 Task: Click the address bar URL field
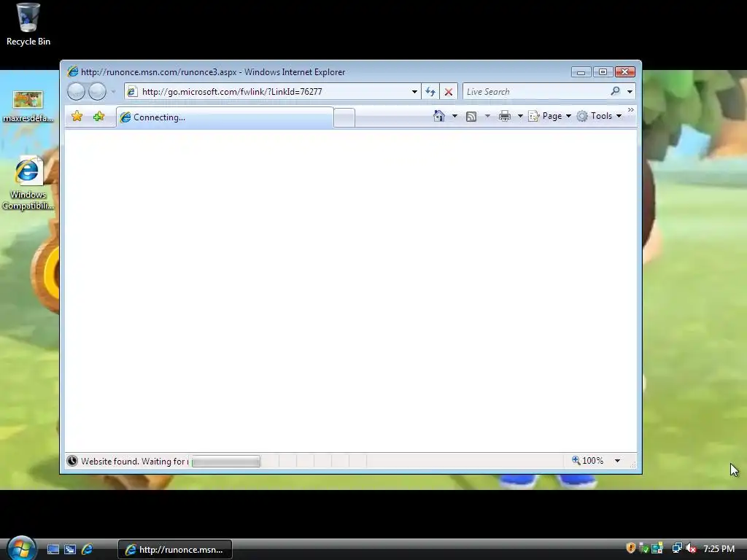click(x=273, y=91)
